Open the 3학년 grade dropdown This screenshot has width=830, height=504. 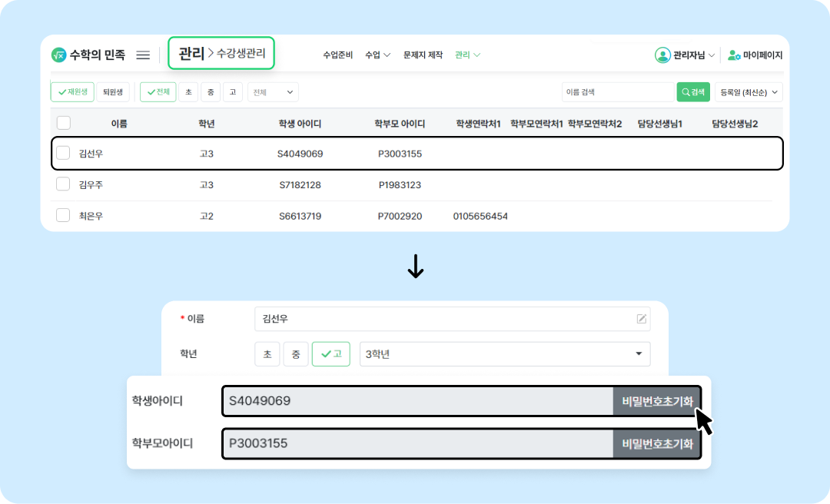pyautogui.click(x=504, y=354)
